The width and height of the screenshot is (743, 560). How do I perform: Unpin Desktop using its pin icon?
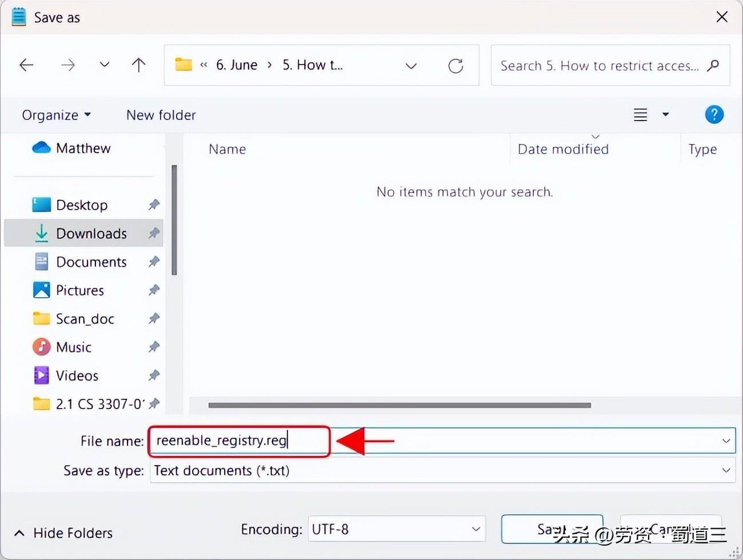click(x=154, y=205)
